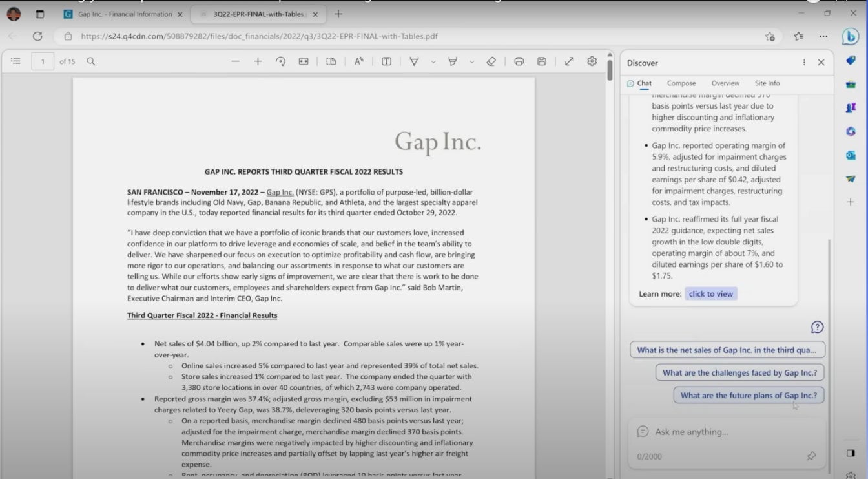Switch to Compose tab in Discover
This screenshot has height=479, width=868.
(x=681, y=83)
